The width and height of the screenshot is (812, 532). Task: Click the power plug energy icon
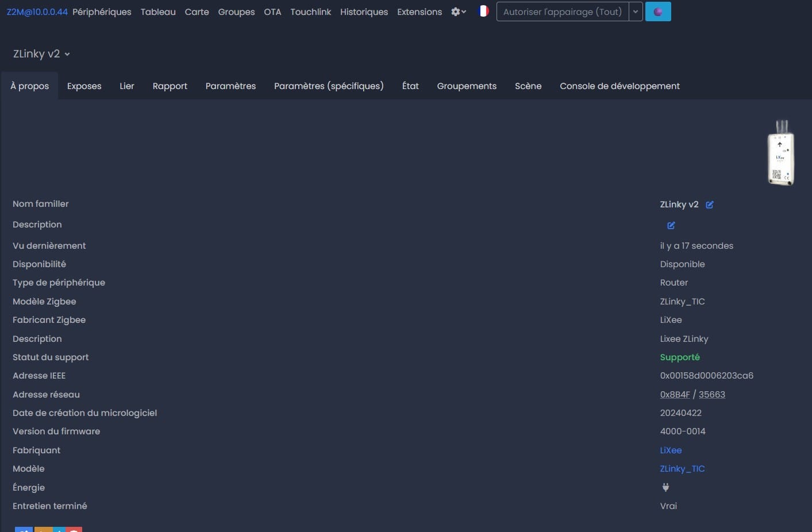[x=665, y=487]
